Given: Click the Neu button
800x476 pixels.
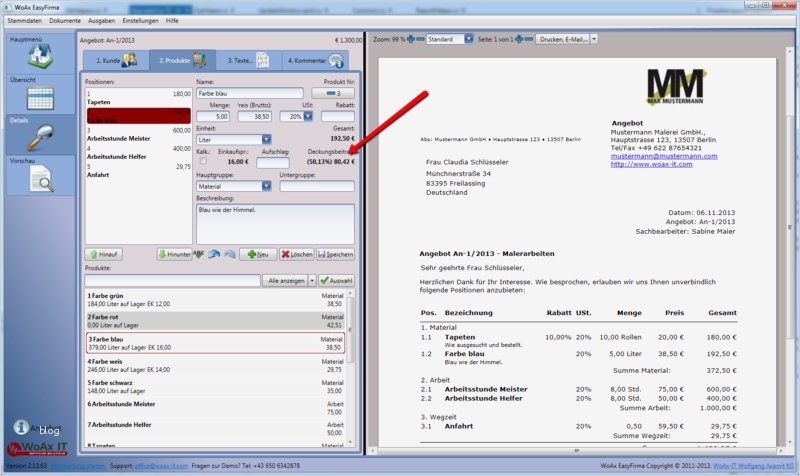Looking at the screenshot, I should coord(258,254).
